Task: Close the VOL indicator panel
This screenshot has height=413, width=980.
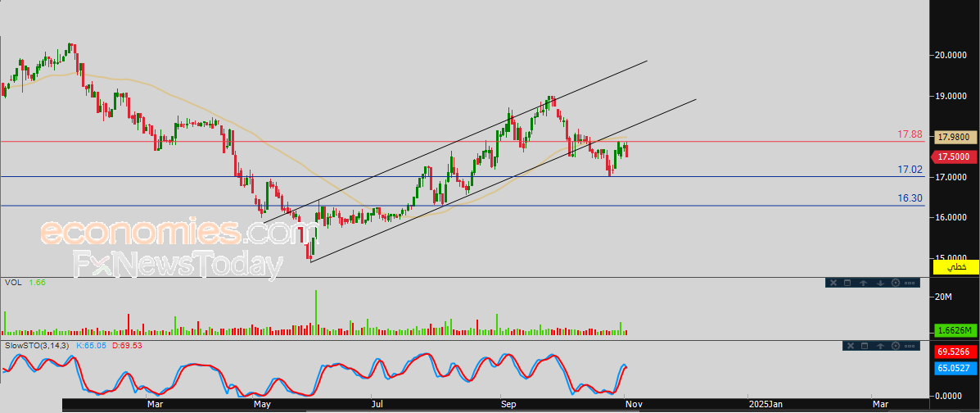Action: pyautogui.click(x=833, y=283)
